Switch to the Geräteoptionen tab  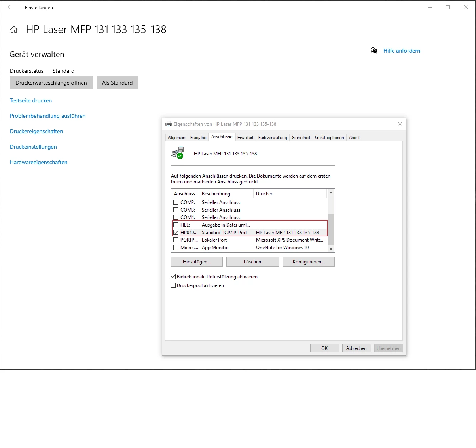tap(330, 138)
